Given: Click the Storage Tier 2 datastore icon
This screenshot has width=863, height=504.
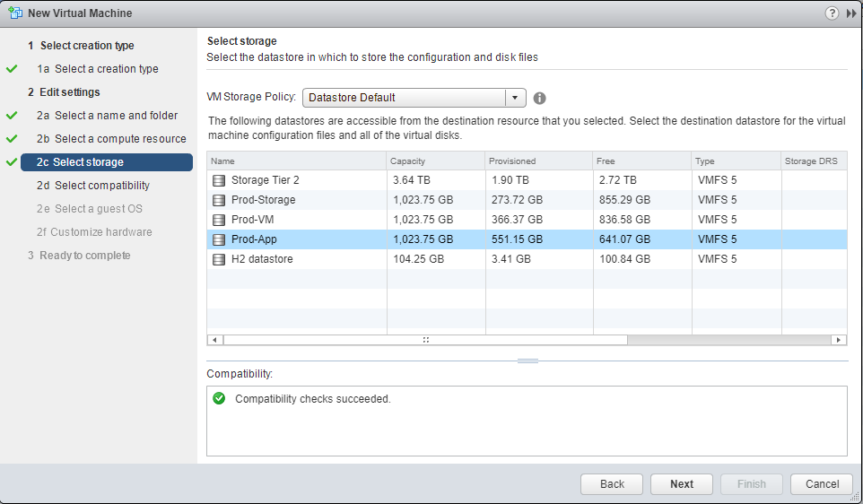Looking at the screenshot, I should (x=219, y=180).
